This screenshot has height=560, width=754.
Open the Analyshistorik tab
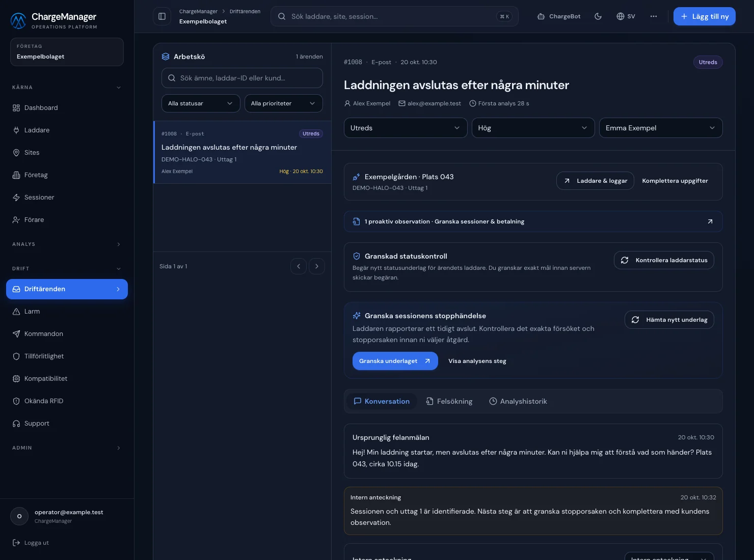click(x=518, y=401)
